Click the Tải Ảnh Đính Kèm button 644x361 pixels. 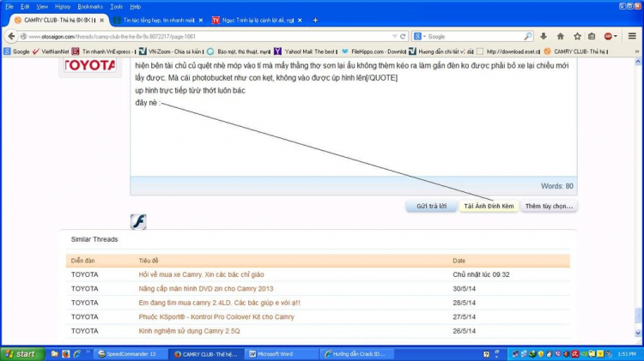(x=489, y=206)
